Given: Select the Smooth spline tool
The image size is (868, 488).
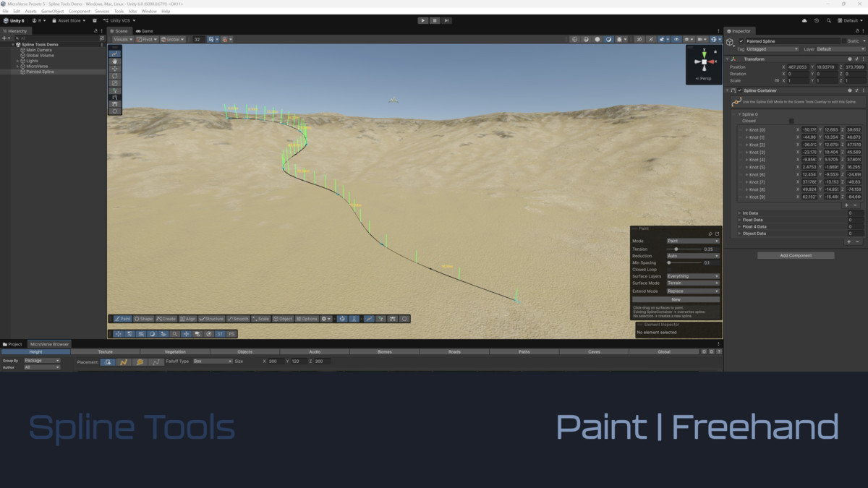Looking at the screenshot, I should click(x=238, y=319).
